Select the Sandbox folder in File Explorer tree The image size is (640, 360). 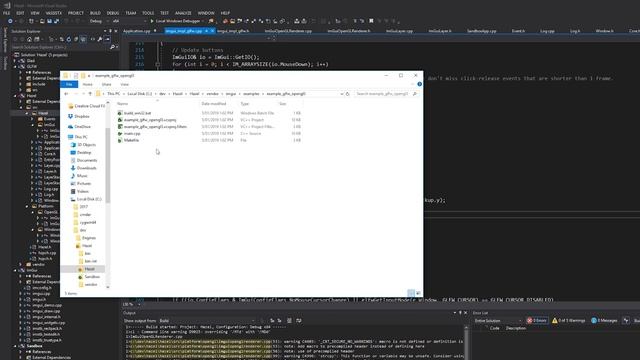pos(92,277)
